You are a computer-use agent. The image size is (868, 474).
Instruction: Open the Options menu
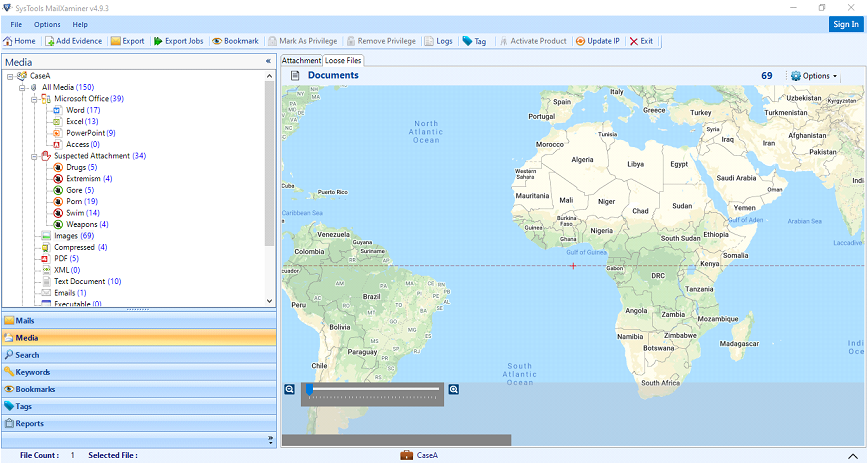[47, 24]
